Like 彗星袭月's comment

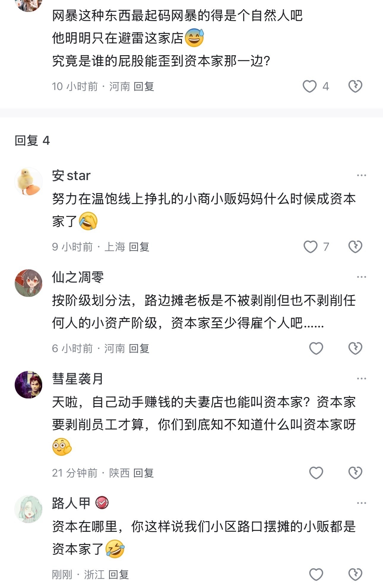(x=316, y=473)
